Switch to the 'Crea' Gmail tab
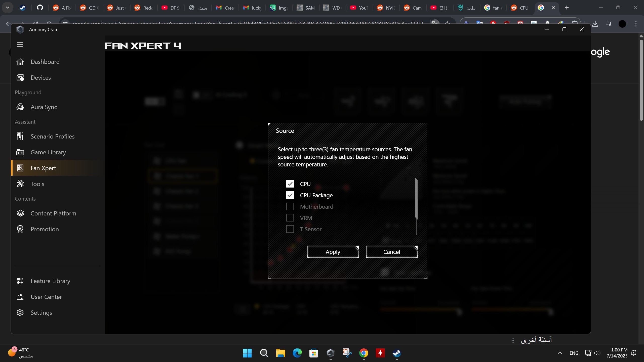644x362 pixels. pos(225,8)
